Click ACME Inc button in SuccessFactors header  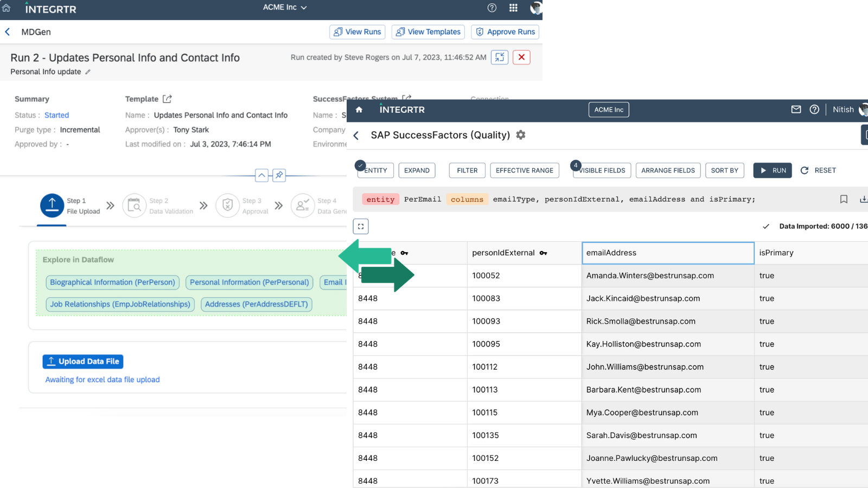609,110
